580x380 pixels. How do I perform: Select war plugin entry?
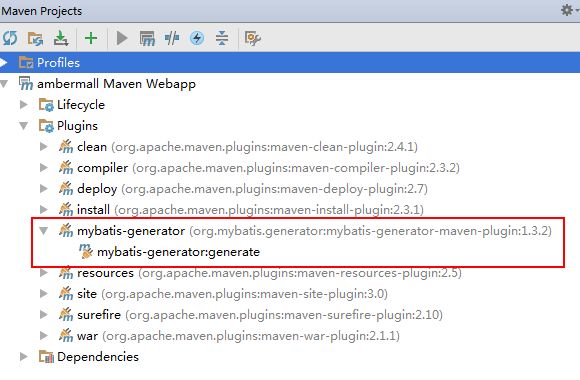pyautogui.click(x=238, y=336)
